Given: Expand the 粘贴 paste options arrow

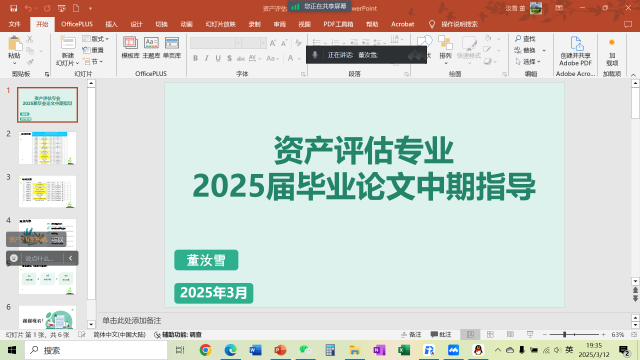Looking at the screenshot, I should [x=14, y=63].
